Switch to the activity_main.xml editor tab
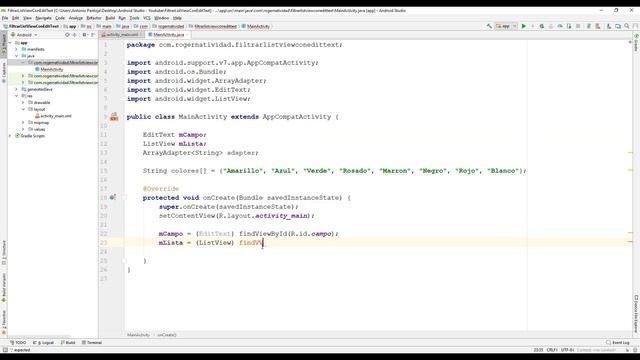The image size is (640, 360). (122, 35)
